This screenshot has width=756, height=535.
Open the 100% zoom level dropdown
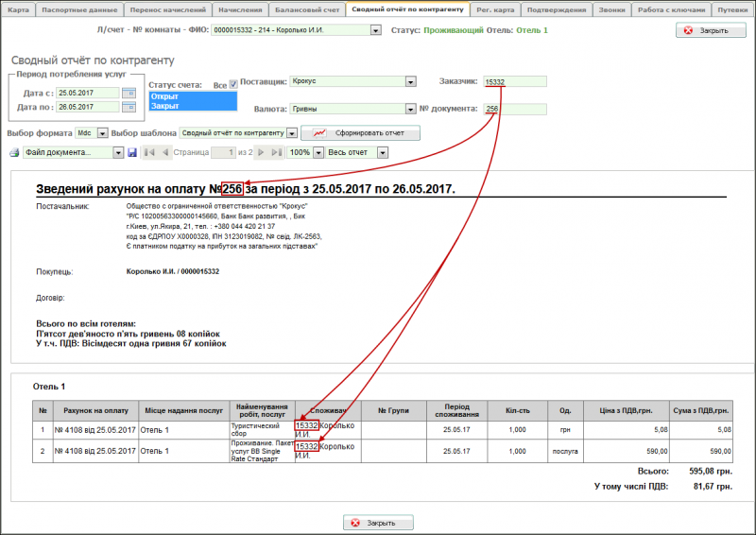pos(318,152)
